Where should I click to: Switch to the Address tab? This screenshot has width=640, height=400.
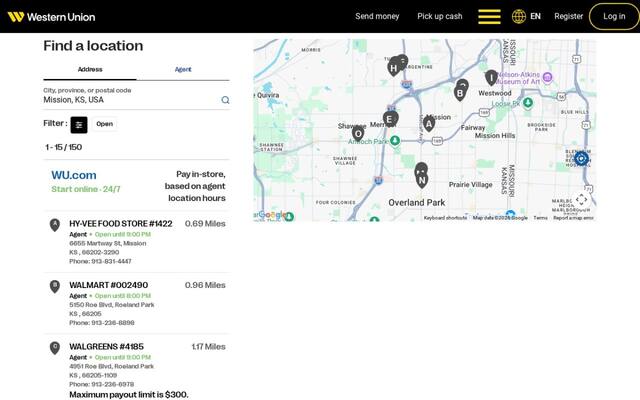click(x=90, y=69)
